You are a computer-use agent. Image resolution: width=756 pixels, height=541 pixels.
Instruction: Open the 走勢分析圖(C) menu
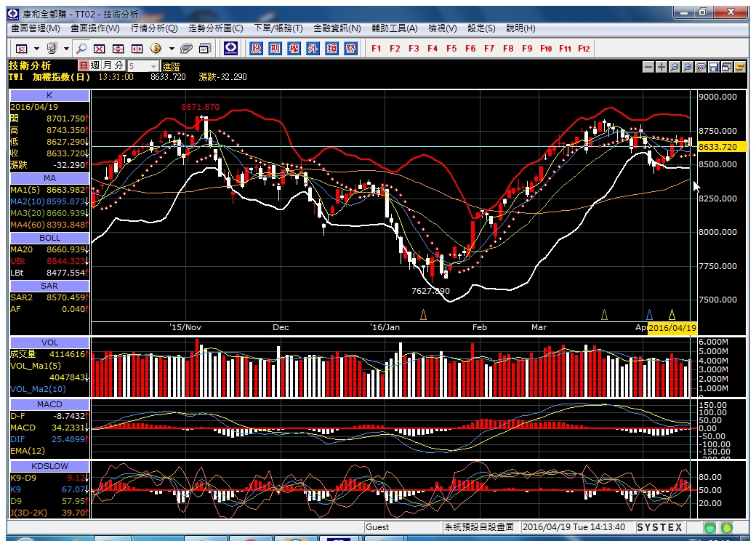point(216,28)
